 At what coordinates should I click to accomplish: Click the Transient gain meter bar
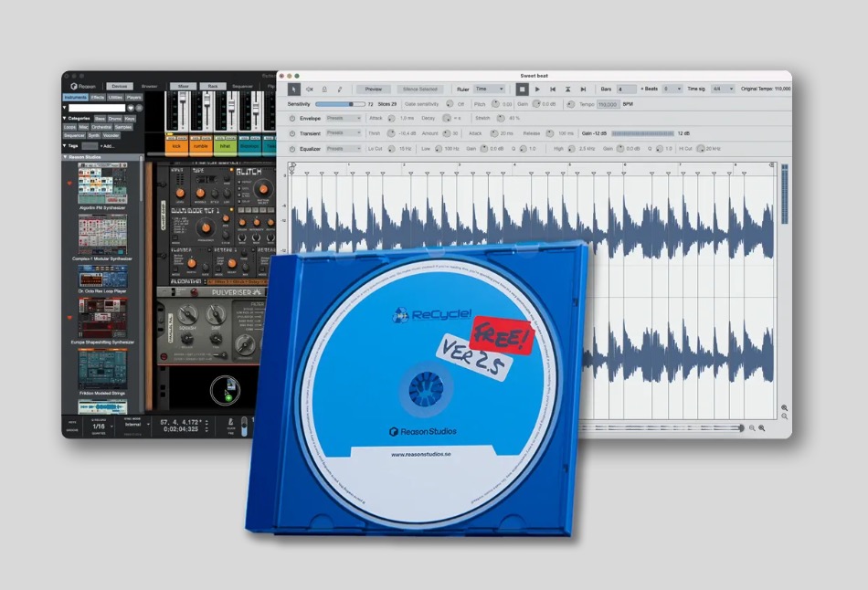[642, 133]
